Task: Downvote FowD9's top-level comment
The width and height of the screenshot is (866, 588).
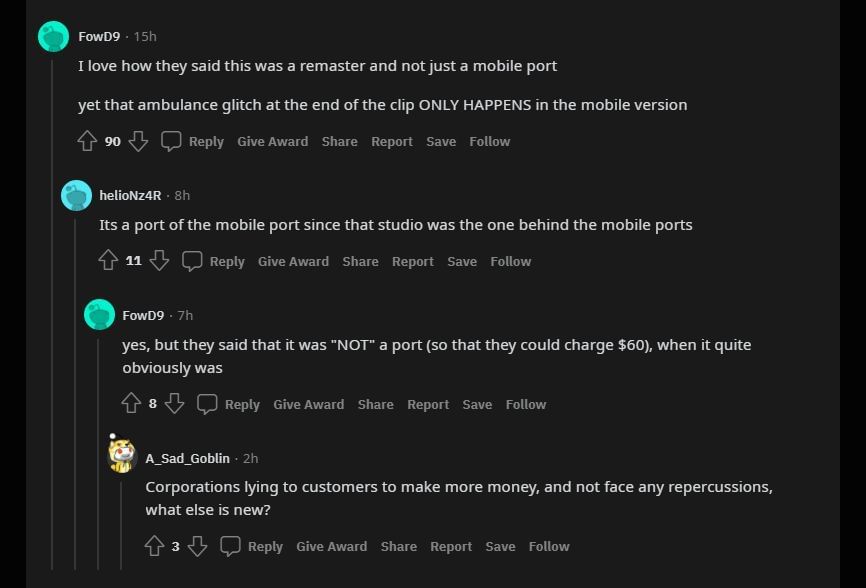Action: [139, 142]
